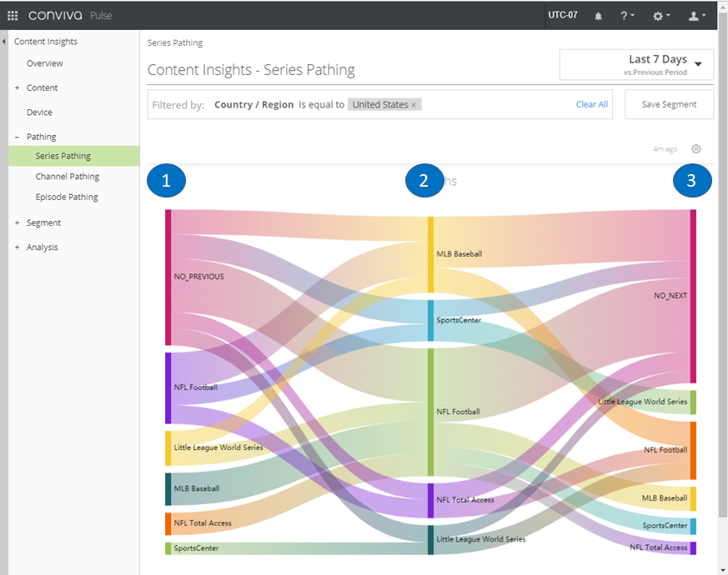This screenshot has width=728, height=575.
Task: Collapse the Pathing menu section
Action: coord(18,137)
